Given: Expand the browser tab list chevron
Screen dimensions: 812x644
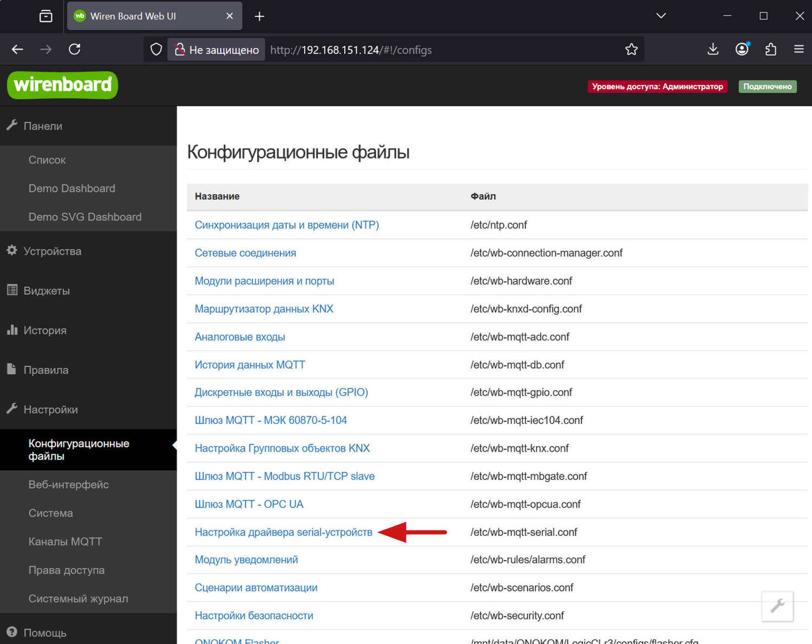Looking at the screenshot, I should [x=660, y=16].
